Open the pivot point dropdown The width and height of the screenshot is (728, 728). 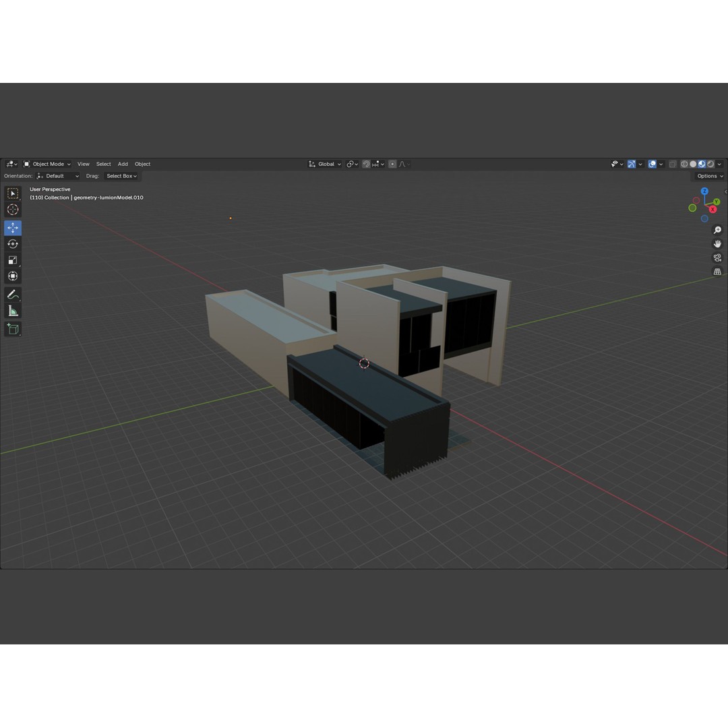pos(353,164)
